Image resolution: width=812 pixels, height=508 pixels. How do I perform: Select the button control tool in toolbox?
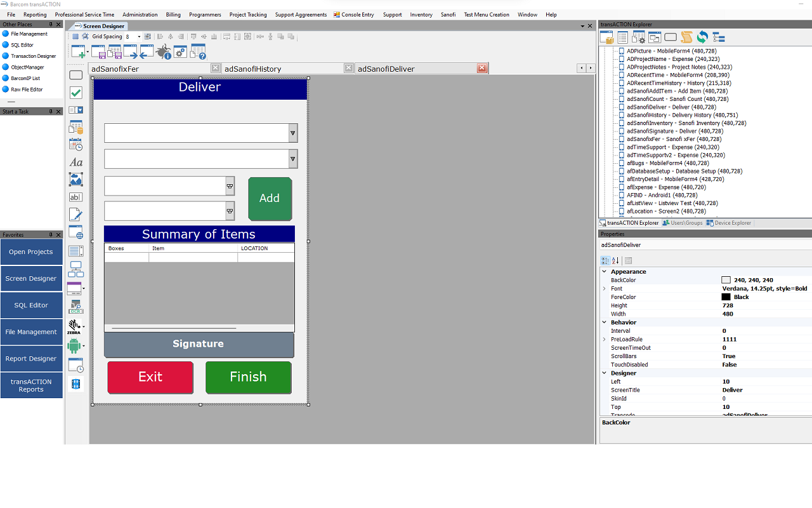click(x=75, y=76)
